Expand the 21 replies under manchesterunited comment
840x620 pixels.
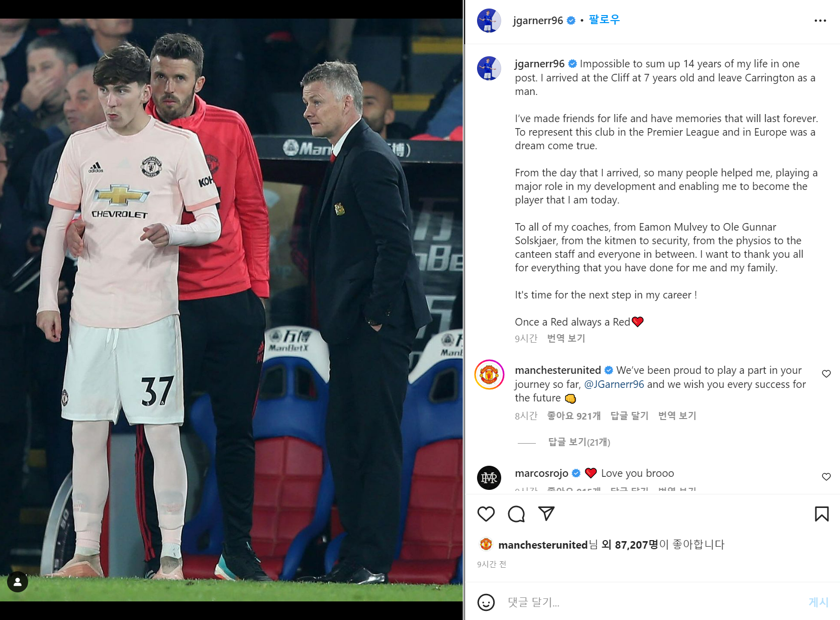click(x=579, y=442)
